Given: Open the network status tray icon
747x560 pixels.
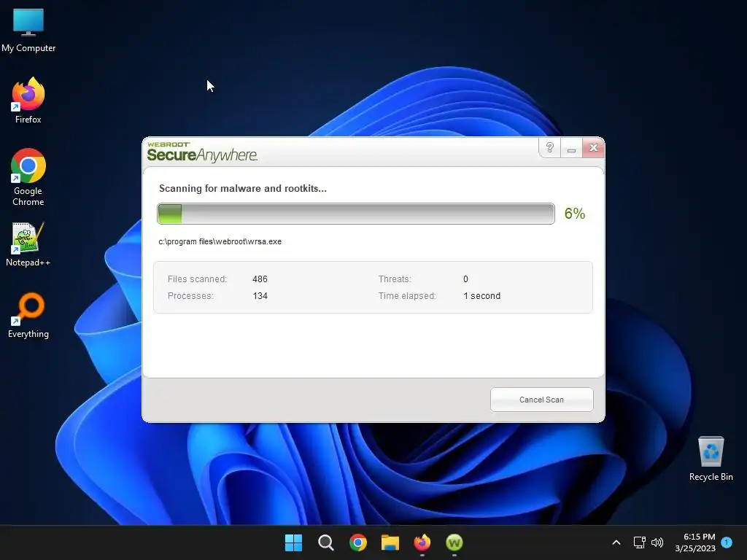Looking at the screenshot, I should pos(639,542).
